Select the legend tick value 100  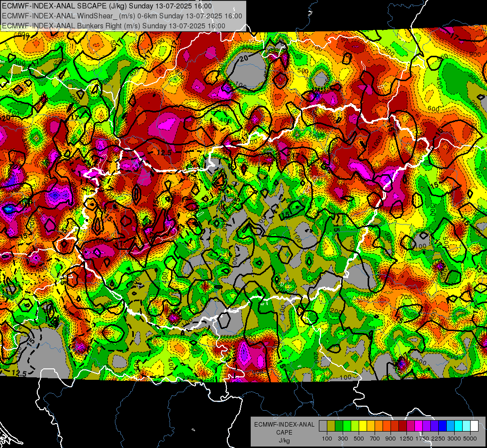pyautogui.click(x=327, y=439)
